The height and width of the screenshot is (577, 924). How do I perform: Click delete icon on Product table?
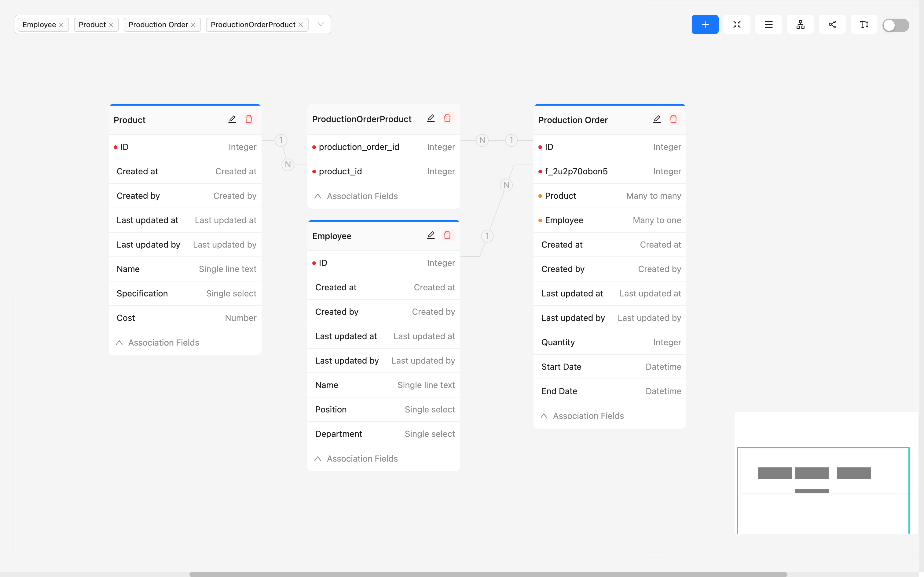[248, 118]
